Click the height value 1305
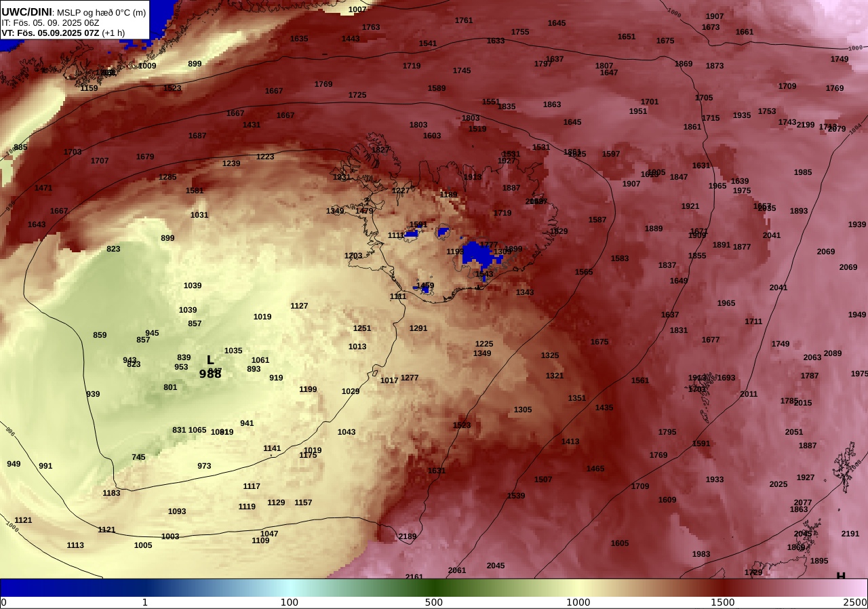 523,410
